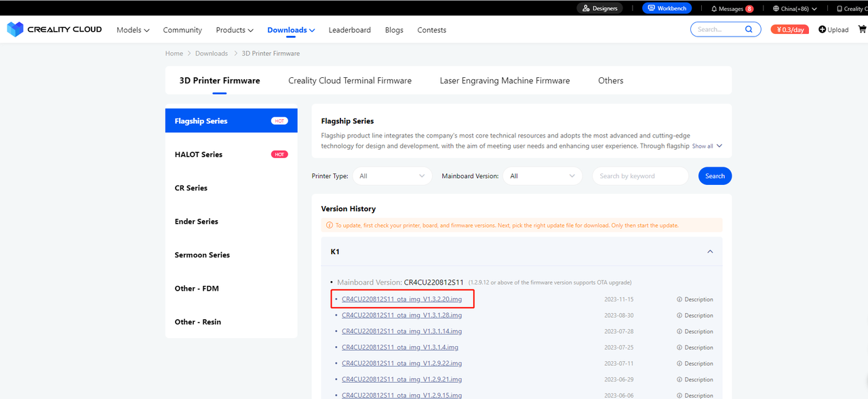
Task: Click the blue Search button
Action: (715, 176)
